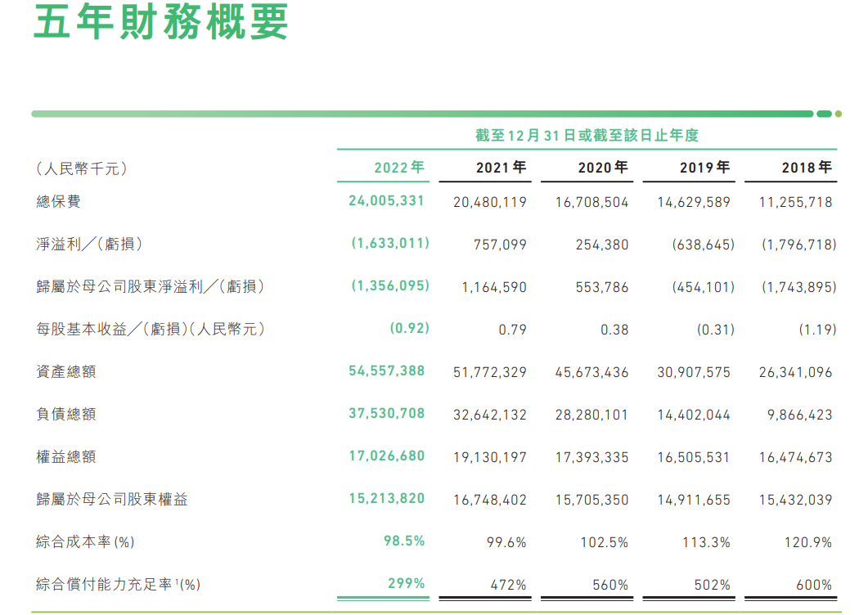Viewport: 868px width, 615px height.
Task: Select the total assets value 54,557,388
Action: (386, 371)
